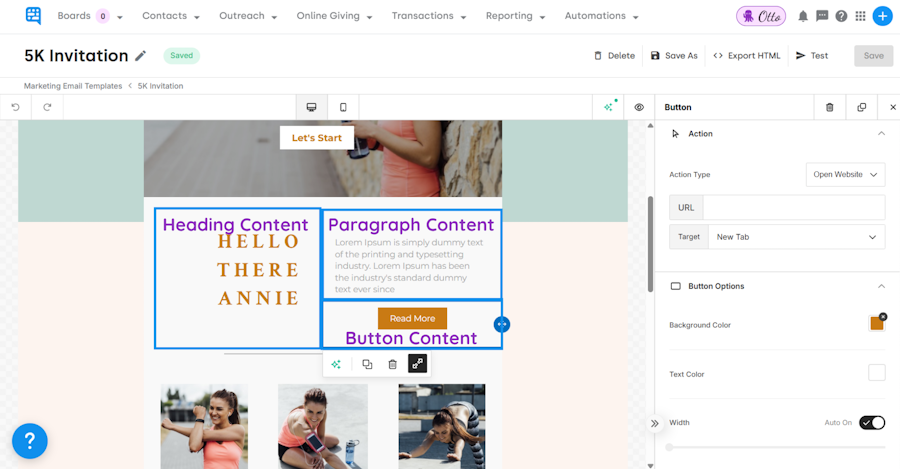Delete the Button block via panel trash icon
This screenshot has height=469, width=900.
[x=829, y=107]
